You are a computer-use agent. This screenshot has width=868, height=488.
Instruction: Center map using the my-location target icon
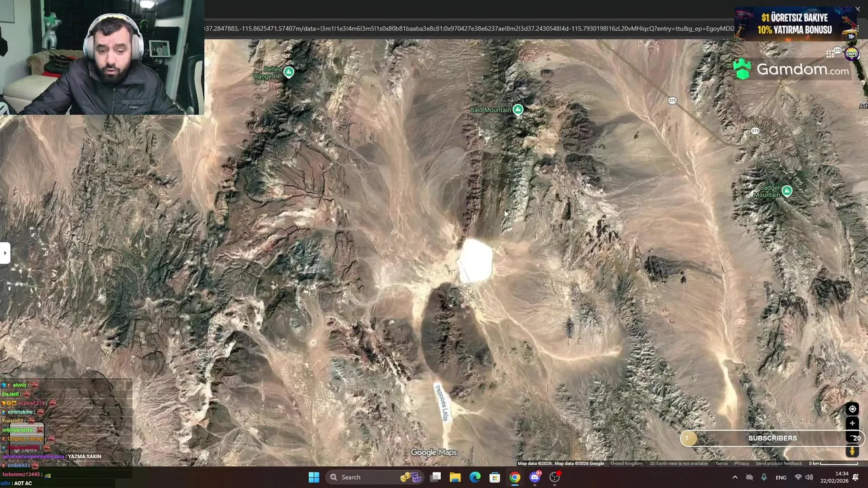852,409
